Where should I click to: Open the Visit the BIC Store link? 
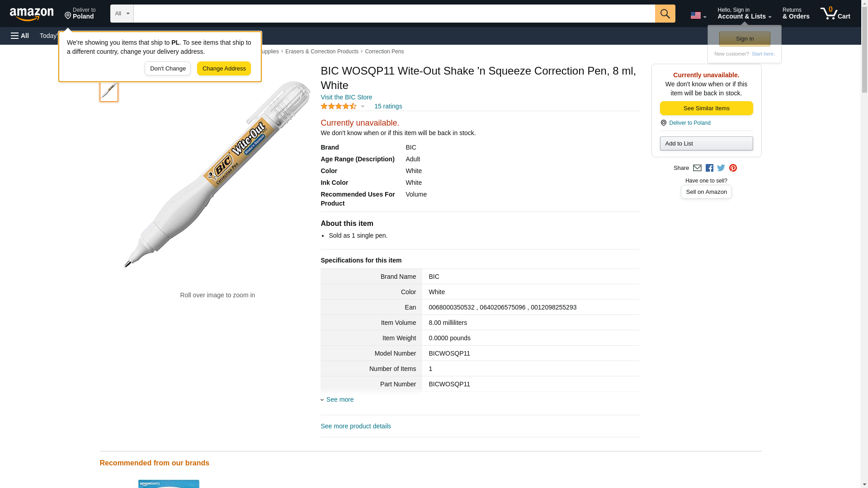click(x=346, y=97)
